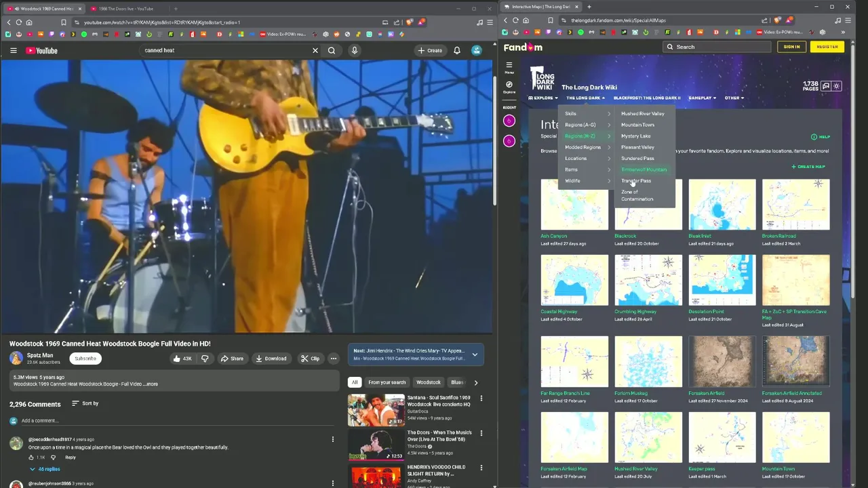
Task: Click the HELP link on Interactive Maps
Action: (821, 137)
